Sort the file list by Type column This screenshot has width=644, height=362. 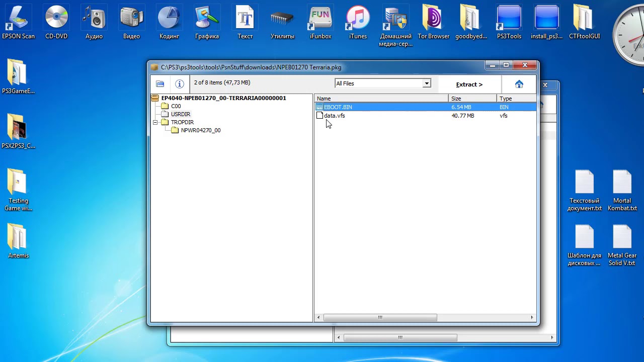[x=516, y=99]
